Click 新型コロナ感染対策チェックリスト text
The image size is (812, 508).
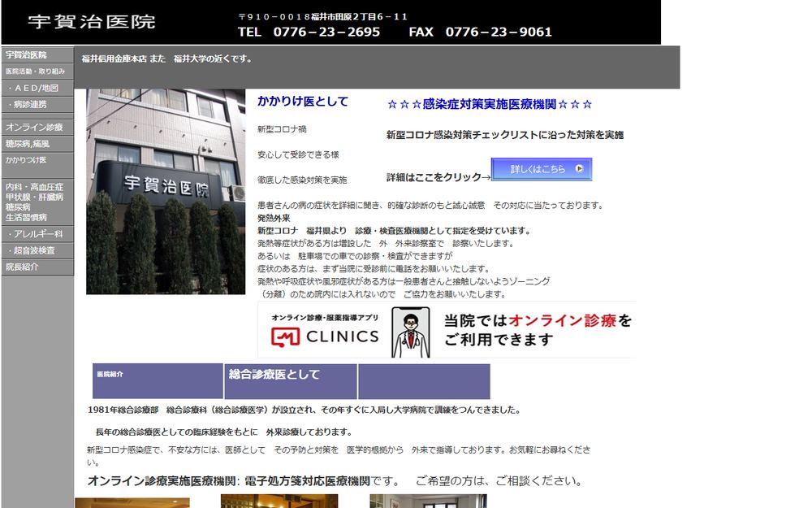[505, 135]
